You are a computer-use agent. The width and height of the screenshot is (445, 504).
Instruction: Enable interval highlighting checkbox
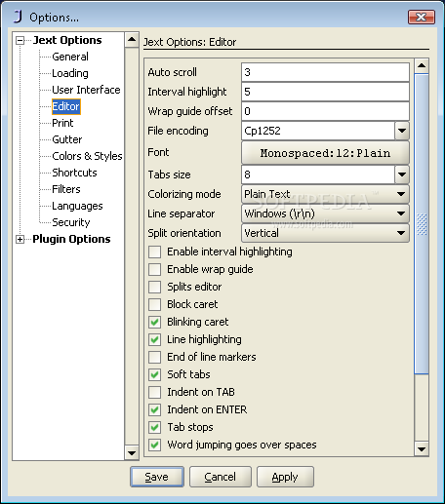[154, 252]
